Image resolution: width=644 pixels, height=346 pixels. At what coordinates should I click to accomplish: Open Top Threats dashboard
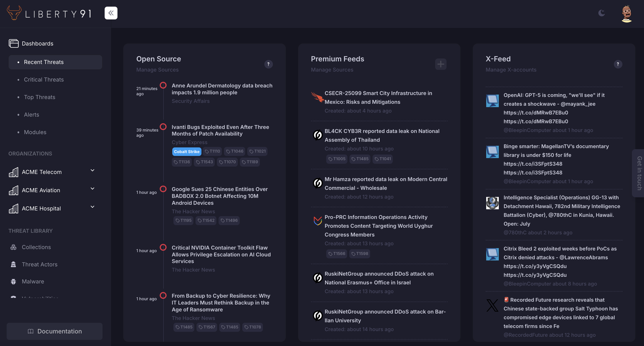tap(39, 97)
